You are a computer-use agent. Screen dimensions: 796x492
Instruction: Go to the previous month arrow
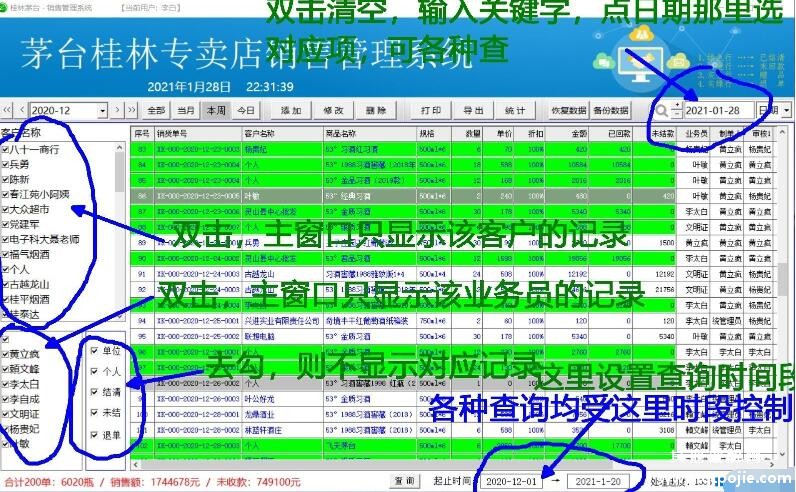[x=22, y=110]
